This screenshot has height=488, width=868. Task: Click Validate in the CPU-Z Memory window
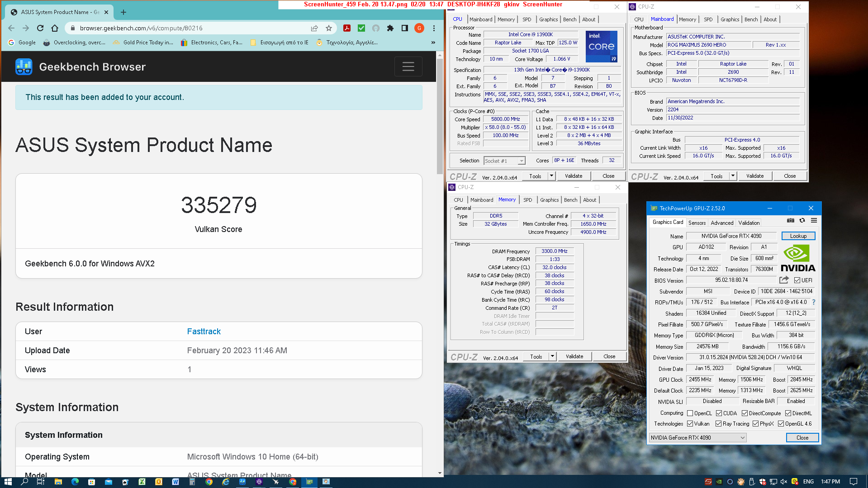point(574,356)
